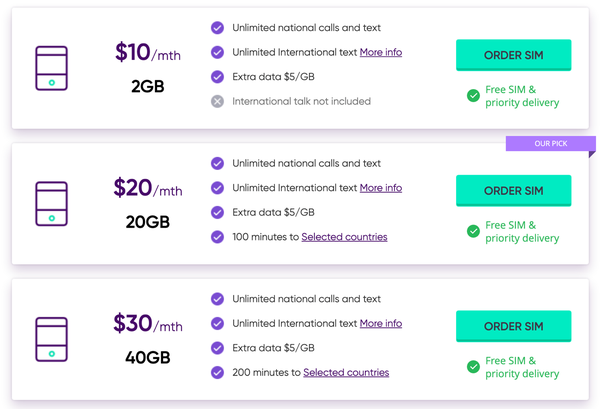Open More info link on the $20 plan
Image resolution: width=600 pixels, height=409 pixels.
381,188
